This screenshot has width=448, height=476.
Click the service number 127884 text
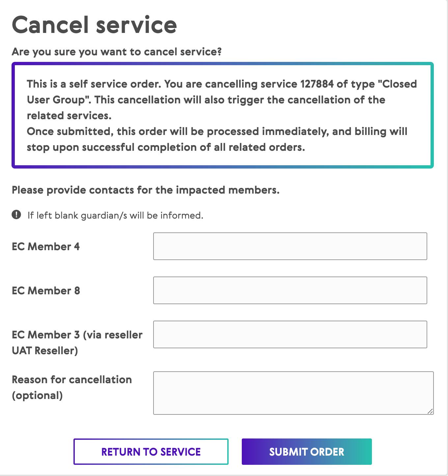click(317, 84)
